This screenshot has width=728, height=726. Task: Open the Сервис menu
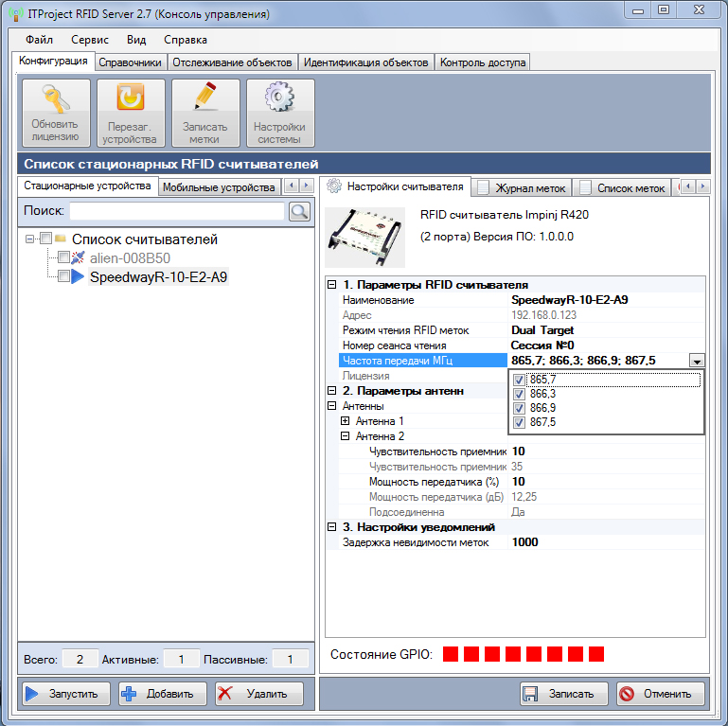89,40
